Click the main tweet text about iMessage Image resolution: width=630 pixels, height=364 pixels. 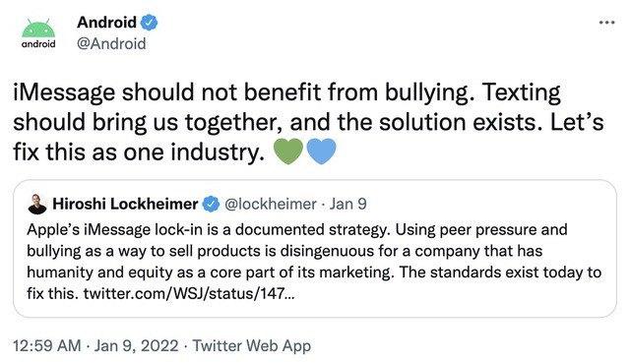click(308, 122)
